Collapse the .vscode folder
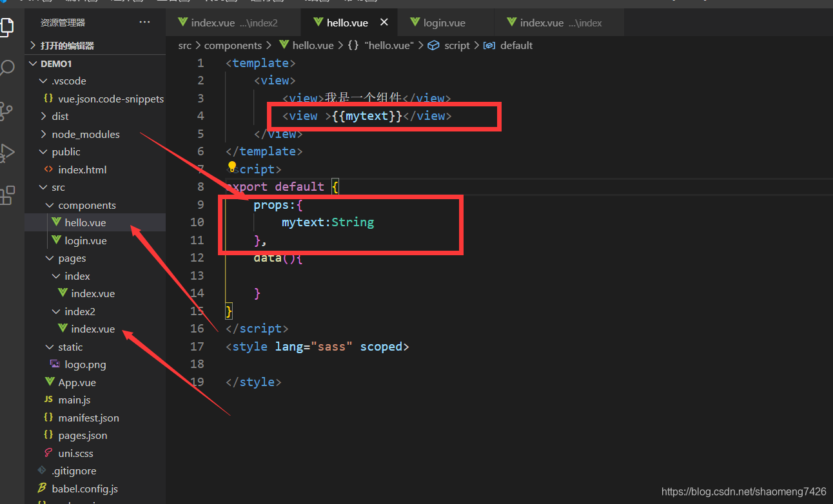The width and height of the screenshot is (833, 504). click(95, 81)
